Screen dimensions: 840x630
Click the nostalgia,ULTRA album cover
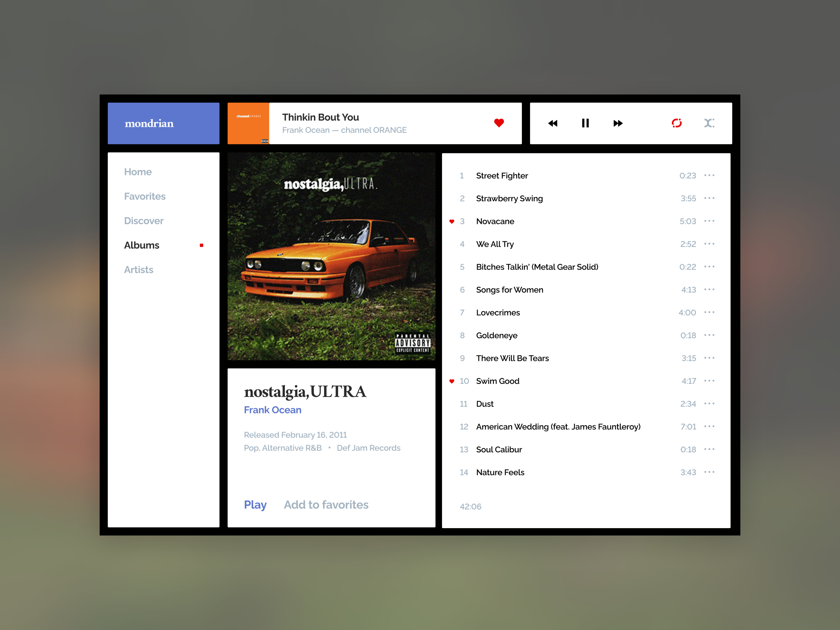point(332,256)
